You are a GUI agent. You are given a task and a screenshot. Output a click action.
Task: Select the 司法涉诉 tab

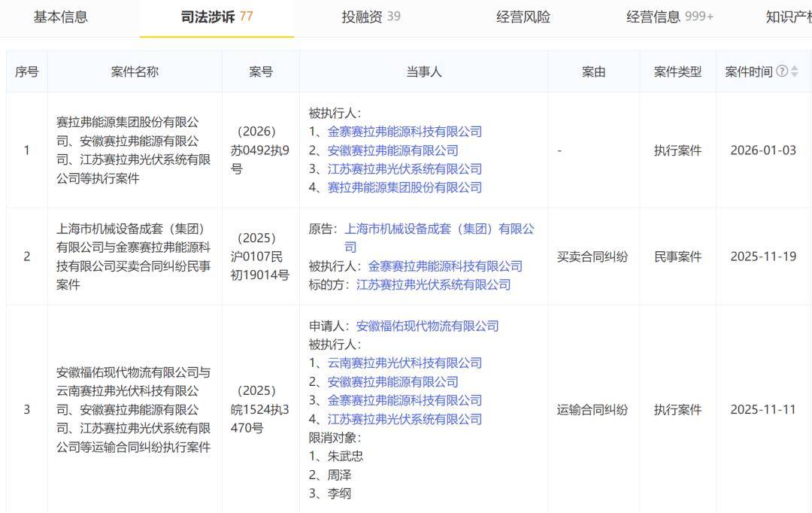217,17
